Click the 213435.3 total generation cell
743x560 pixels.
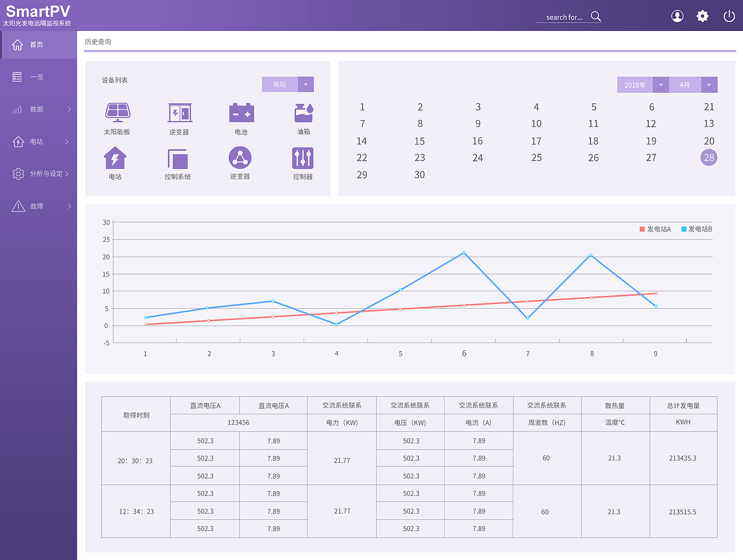[x=683, y=458]
